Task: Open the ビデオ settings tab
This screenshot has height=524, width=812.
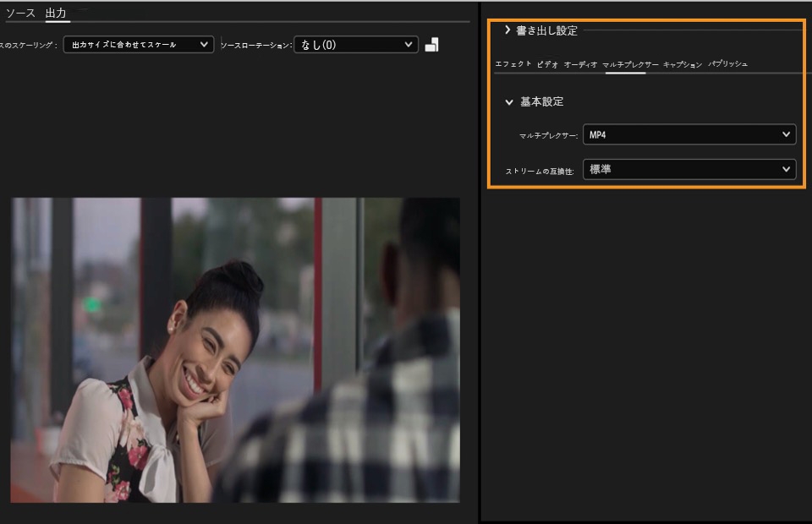Action: pyautogui.click(x=547, y=64)
